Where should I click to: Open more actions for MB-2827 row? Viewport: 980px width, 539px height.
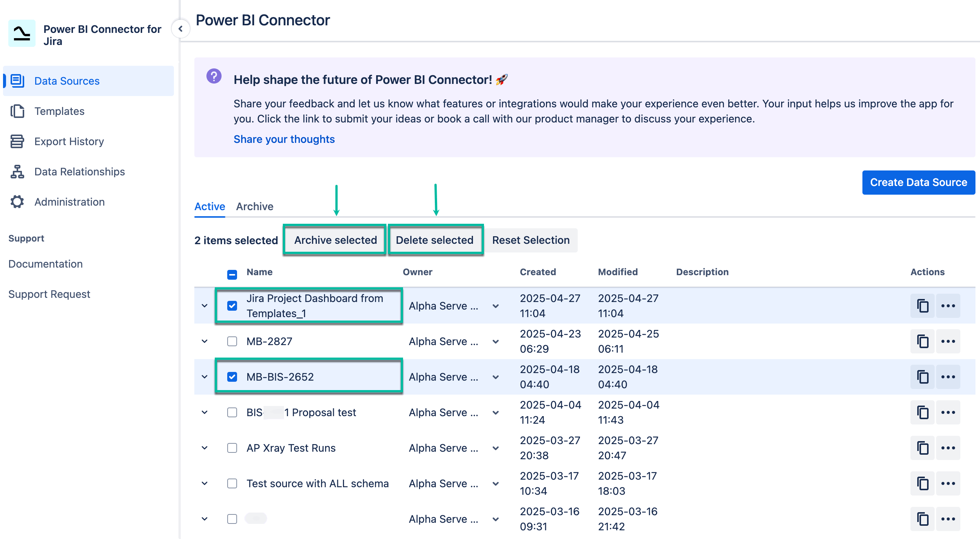(948, 341)
